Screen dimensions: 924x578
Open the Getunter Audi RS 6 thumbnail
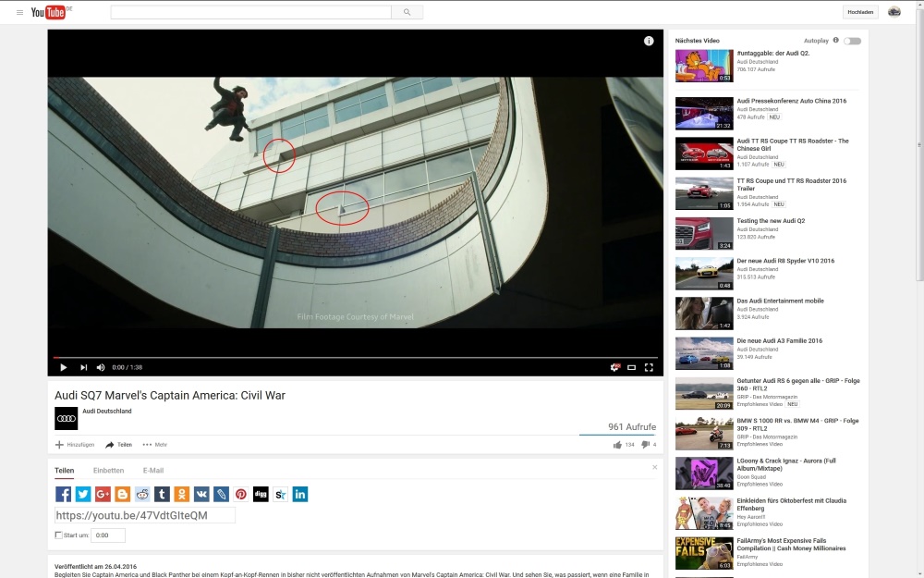[x=704, y=393]
